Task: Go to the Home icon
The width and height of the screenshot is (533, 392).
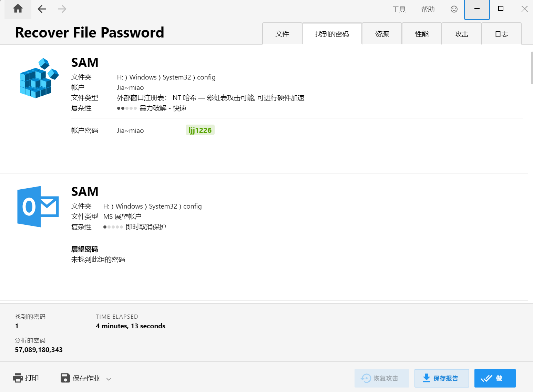Action: tap(18, 9)
